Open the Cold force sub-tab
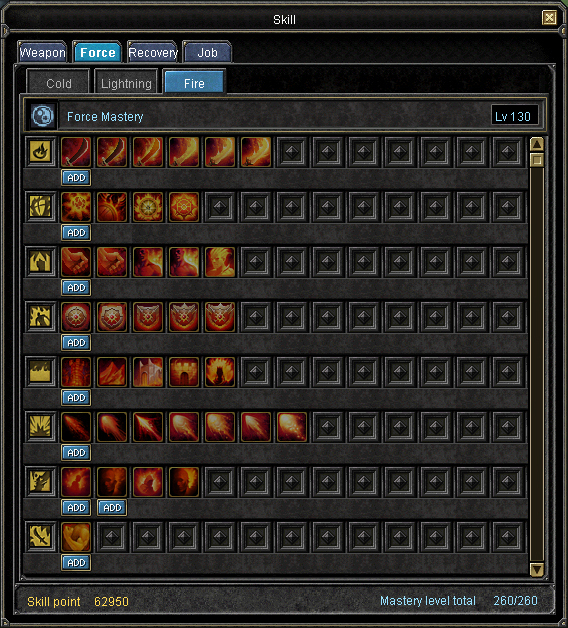The width and height of the screenshot is (568, 628). point(58,83)
